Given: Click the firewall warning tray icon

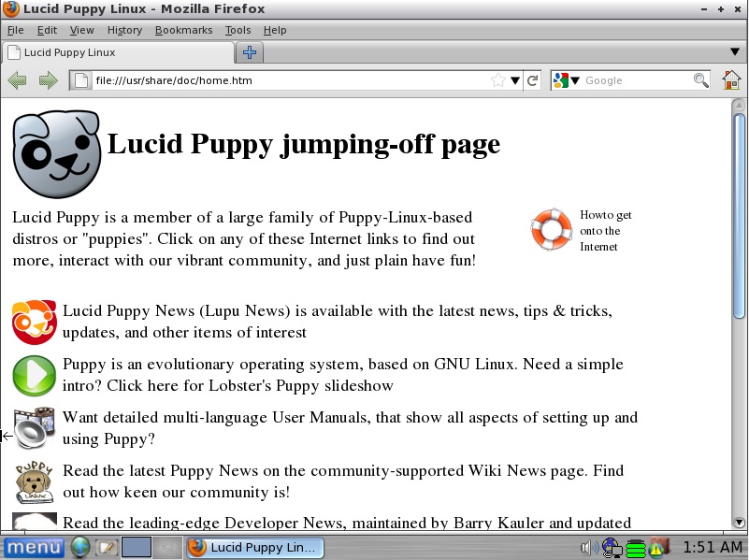Looking at the screenshot, I should tap(658, 548).
